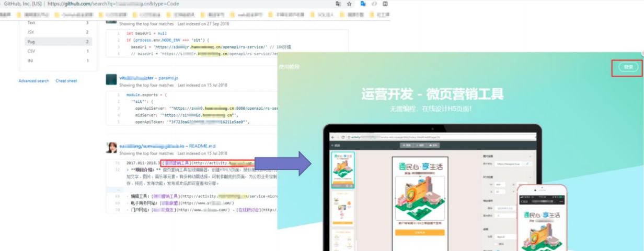Click the translate page icon in address bar
Image resolution: width=644 pixels, height=251 pixels.
click(x=338, y=4)
